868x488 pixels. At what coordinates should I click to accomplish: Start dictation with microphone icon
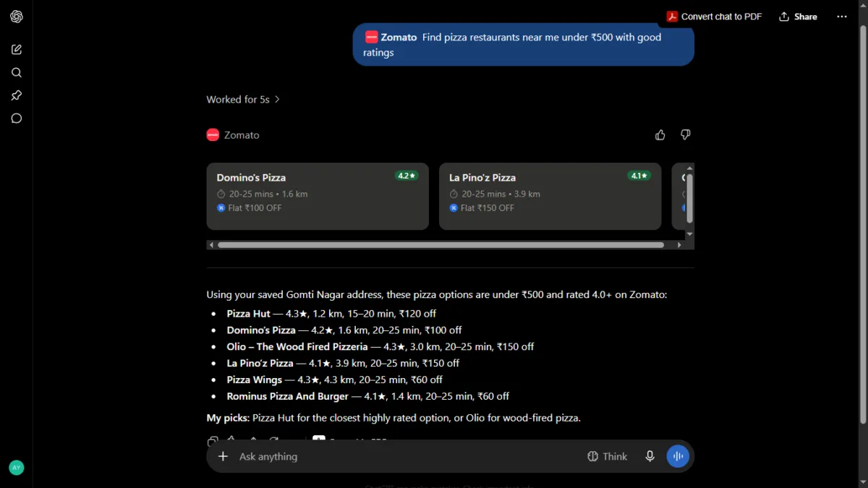(x=650, y=456)
